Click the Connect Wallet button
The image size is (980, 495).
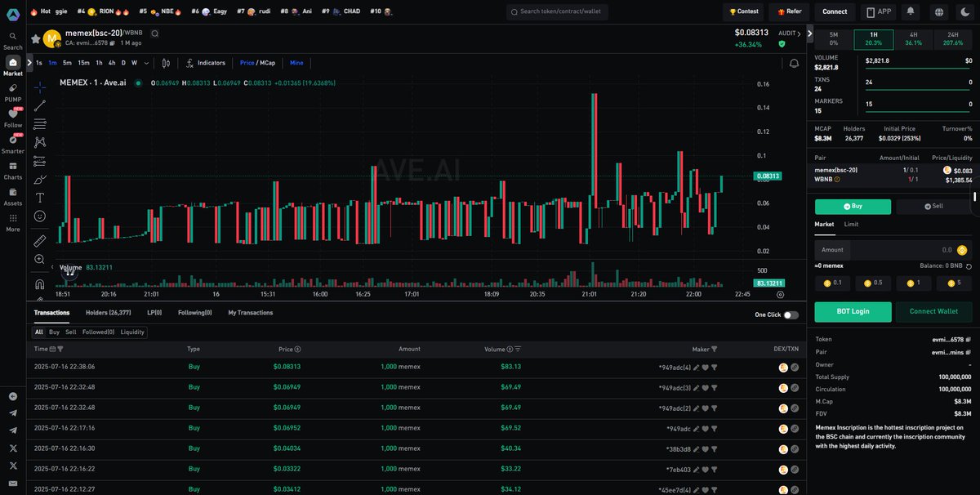click(934, 311)
